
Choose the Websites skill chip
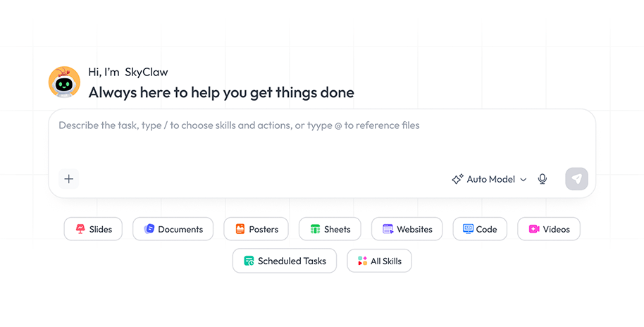[x=407, y=229]
